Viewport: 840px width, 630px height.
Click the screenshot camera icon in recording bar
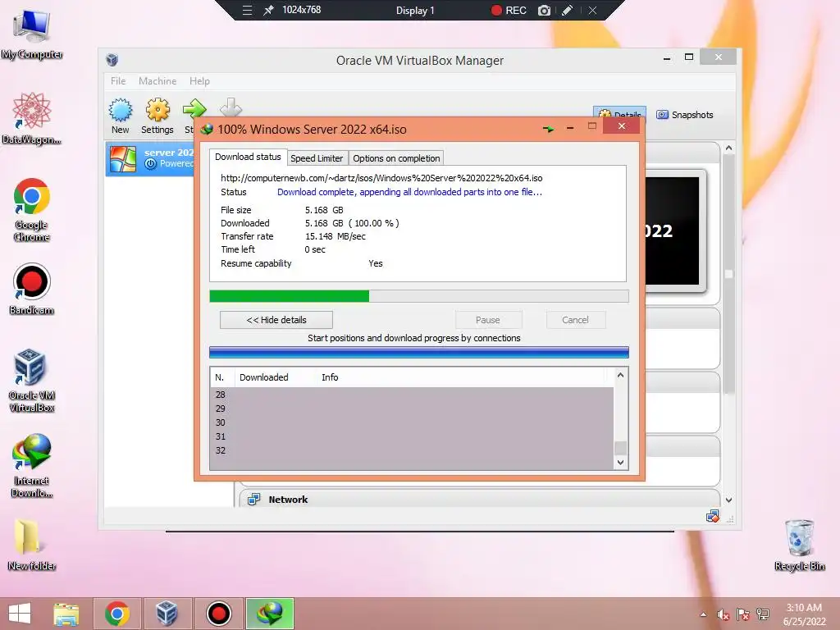pos(544,10)
